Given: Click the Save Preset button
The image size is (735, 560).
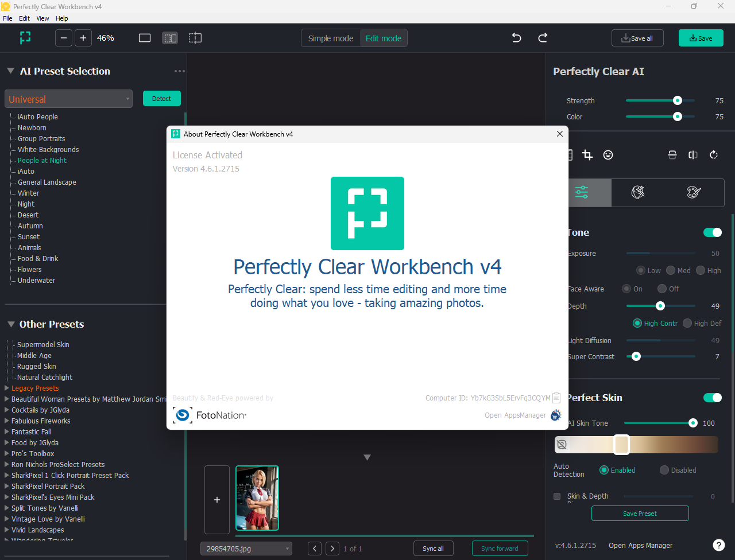Looking at the screenshot, I should click(640, 514).
